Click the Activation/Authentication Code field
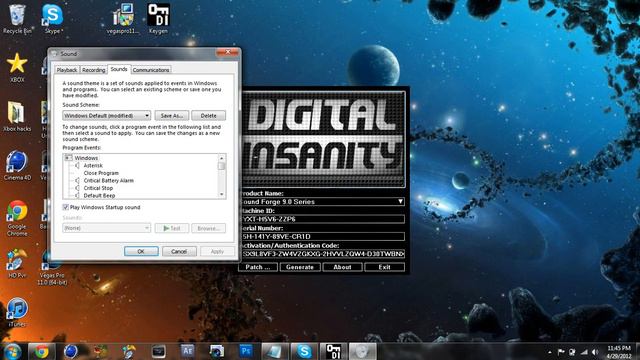Screen dimensions: 640x360 coord(322,254)
